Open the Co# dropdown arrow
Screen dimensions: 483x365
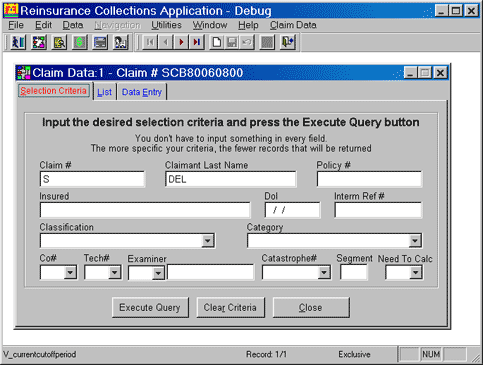coord(70,273)
